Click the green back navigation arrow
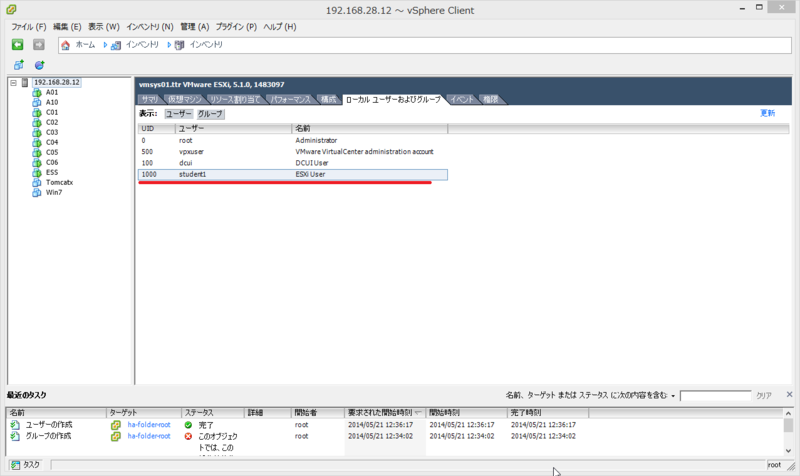 click(x=17, y=45)
